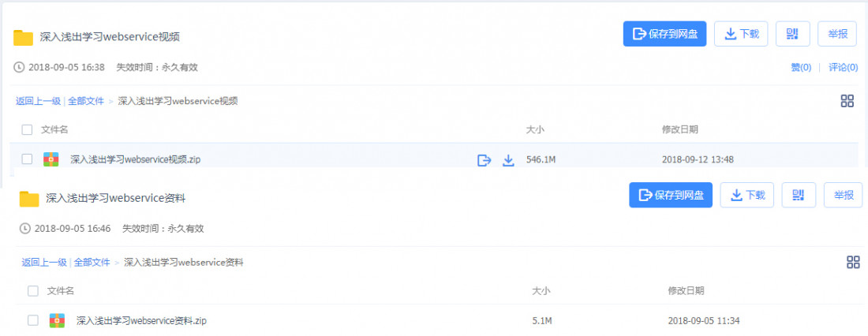868x336 pixels.
Task: Check the 深入浅出学习webservice资料.zip checkbox
Action: click(32, 320)
